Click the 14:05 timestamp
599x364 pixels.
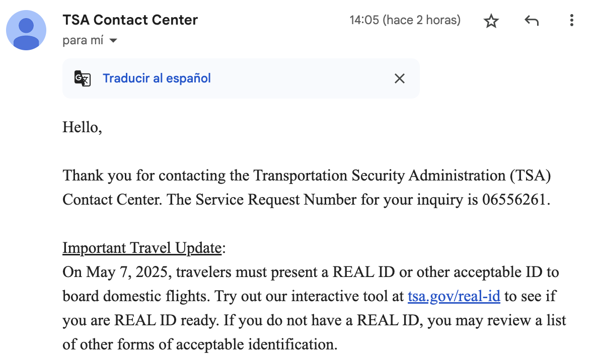pos(364,20)
